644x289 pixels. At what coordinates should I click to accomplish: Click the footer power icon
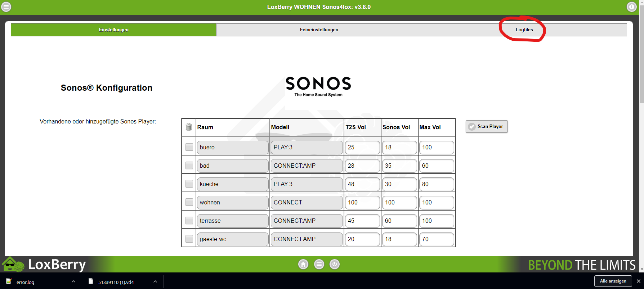[335, 265]
